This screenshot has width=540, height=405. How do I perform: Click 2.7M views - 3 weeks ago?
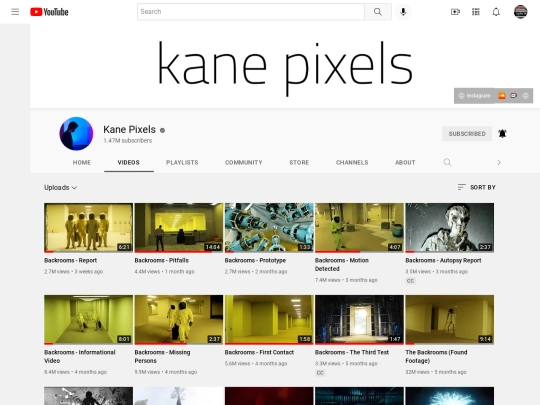(x=73, y=271)
